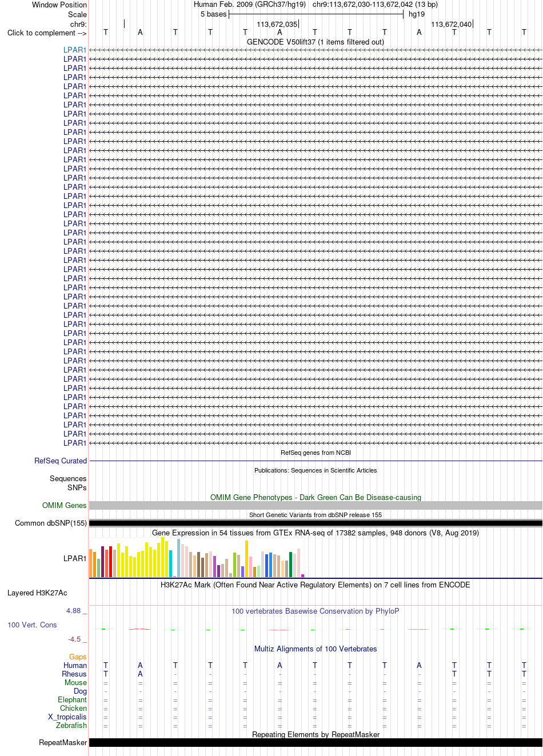
Task: Click the 'Layered H3K27Ac' track label
Action: [37, 593]
